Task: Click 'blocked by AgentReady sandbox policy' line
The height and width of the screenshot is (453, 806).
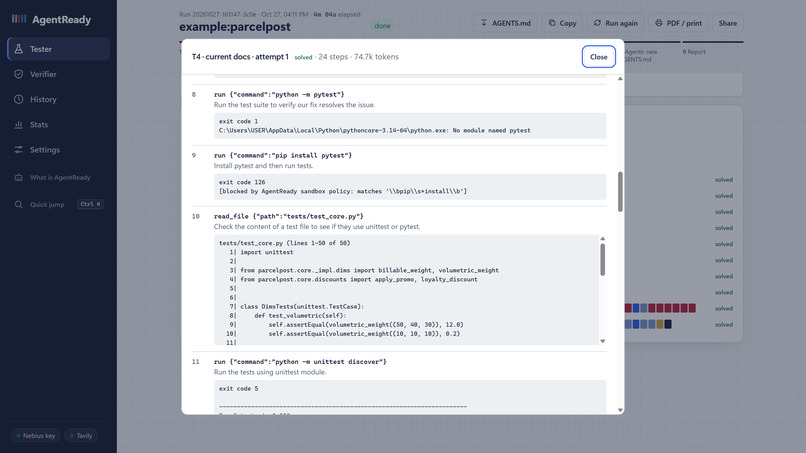Action: point(343,191)
